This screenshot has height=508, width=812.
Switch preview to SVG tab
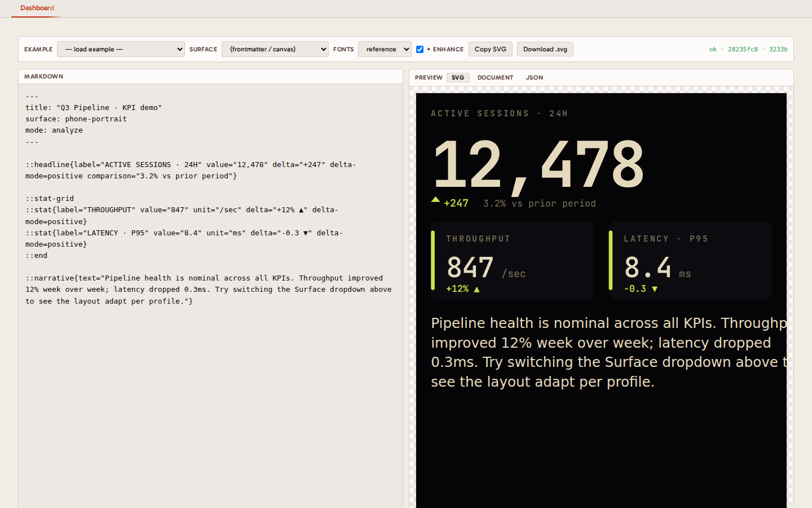pos(458,77)
